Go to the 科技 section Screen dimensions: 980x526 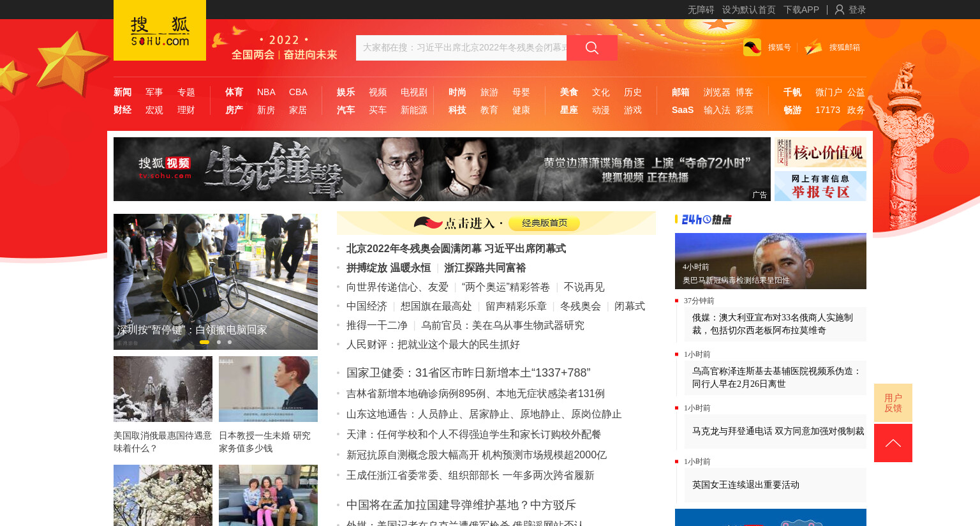click(x=457, y=110)
